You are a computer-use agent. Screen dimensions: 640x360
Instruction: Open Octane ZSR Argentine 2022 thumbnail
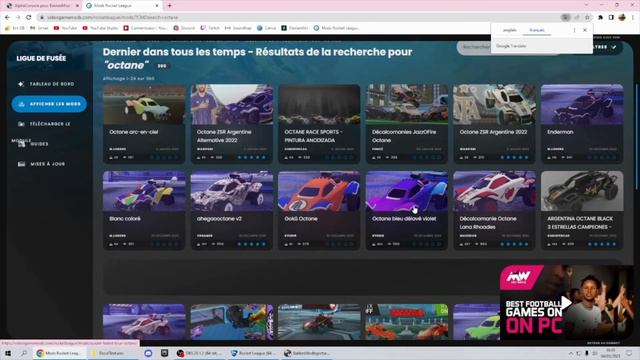click(x=494, y=104)
